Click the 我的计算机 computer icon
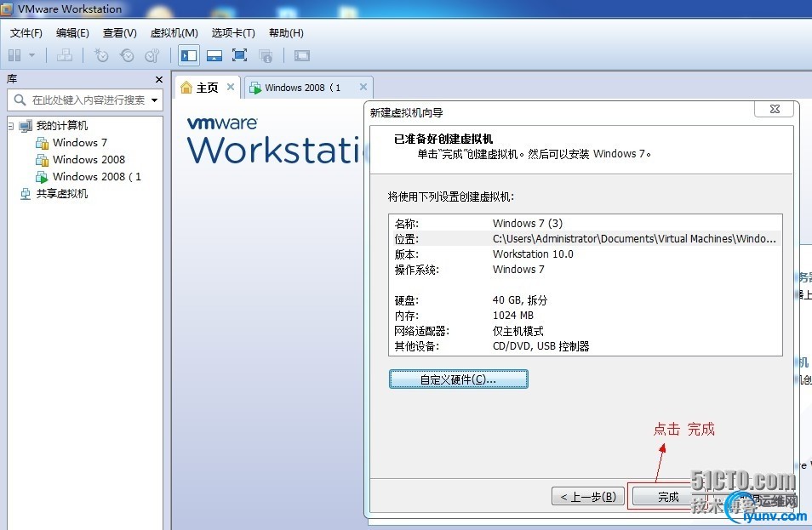812x530 pixels. coord(26,126)
